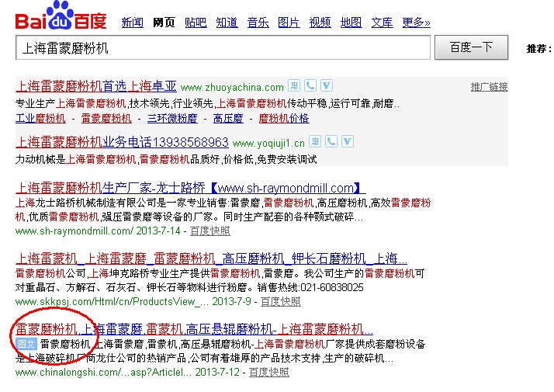This screenshot has height=392, width=554.
Task: Click the V verification icon beside www.yoqiuji1.cn
Action: [348, 142]
